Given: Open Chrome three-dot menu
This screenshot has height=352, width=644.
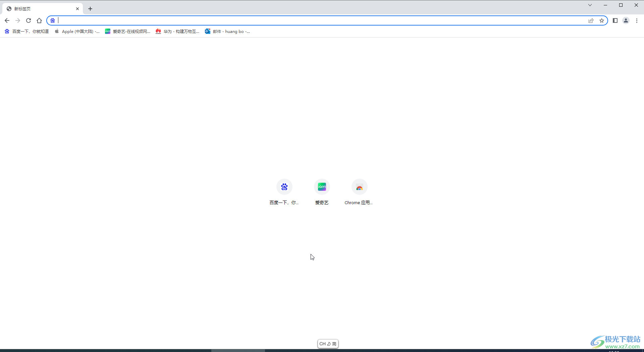Looking at the screenshot, I should click(x=637, y=20).
